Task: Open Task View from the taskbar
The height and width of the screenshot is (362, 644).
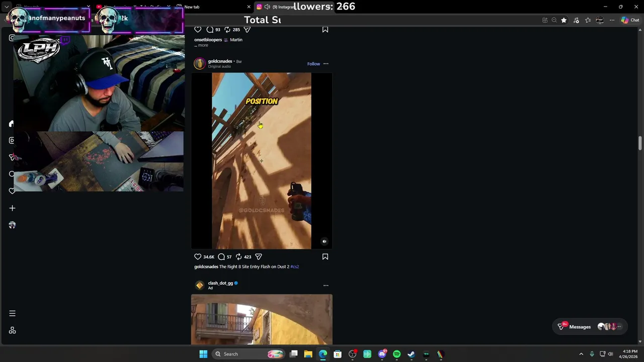Action: [x=294, y=354]
